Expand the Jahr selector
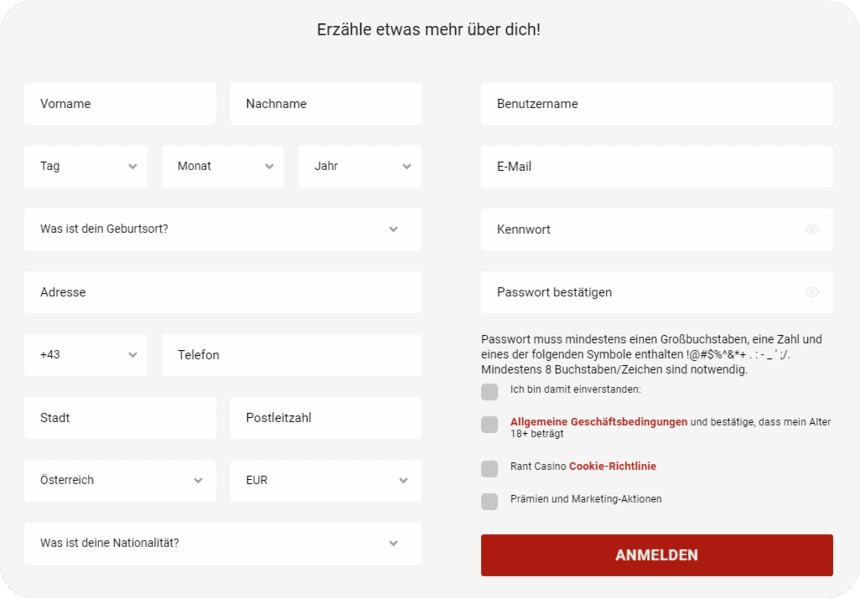 (359, 166)
